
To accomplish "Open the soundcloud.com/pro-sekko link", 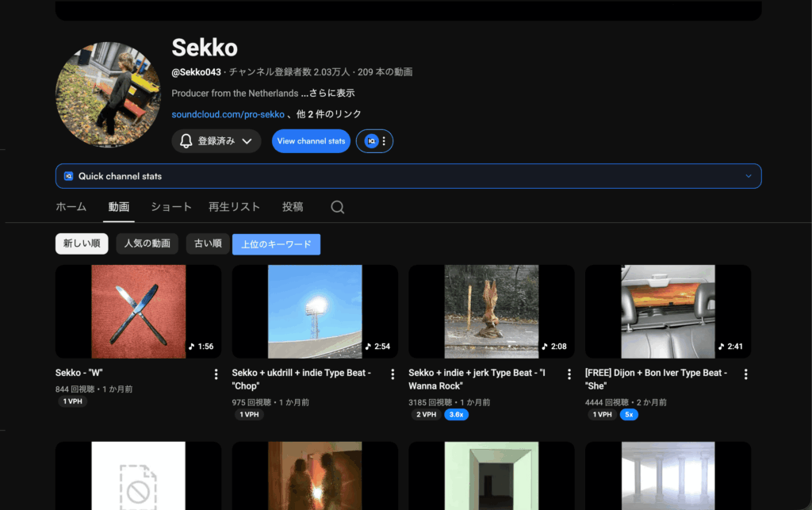I will tap(228, 114).
